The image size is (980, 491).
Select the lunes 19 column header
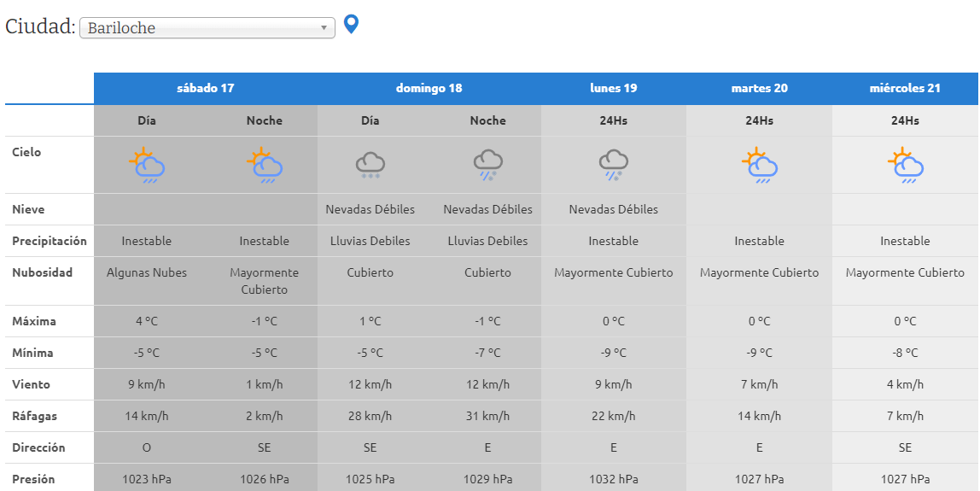click(613, 88)
